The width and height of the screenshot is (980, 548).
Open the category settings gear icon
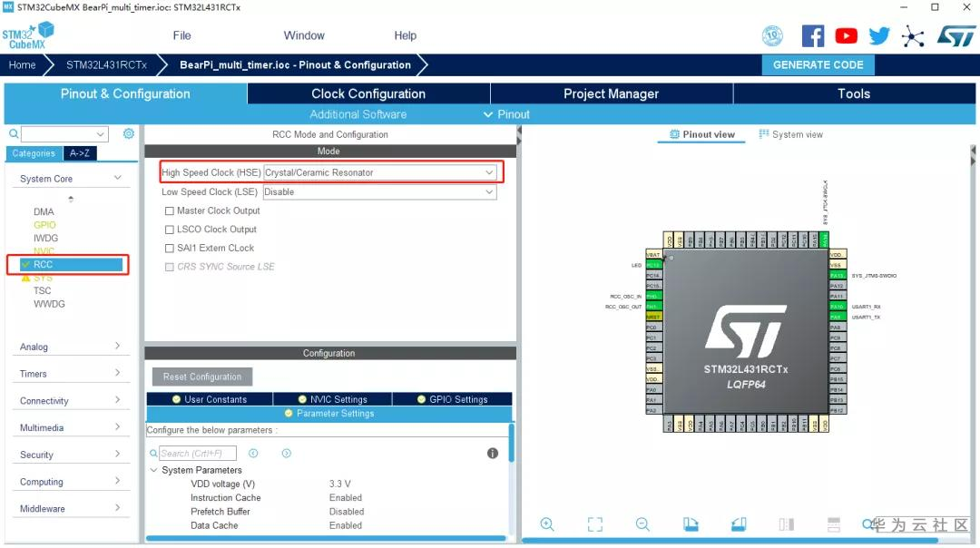click(129, 133)
